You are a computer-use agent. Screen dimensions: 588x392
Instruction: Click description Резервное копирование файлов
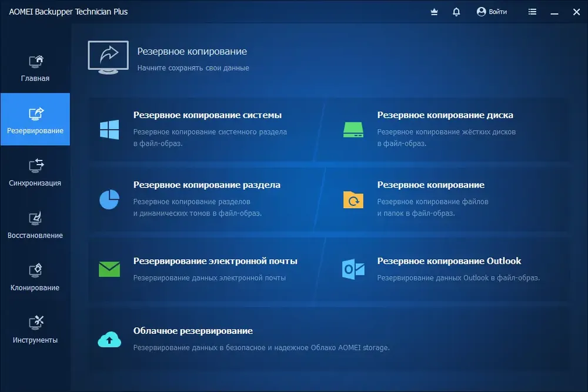pos(433,202)
